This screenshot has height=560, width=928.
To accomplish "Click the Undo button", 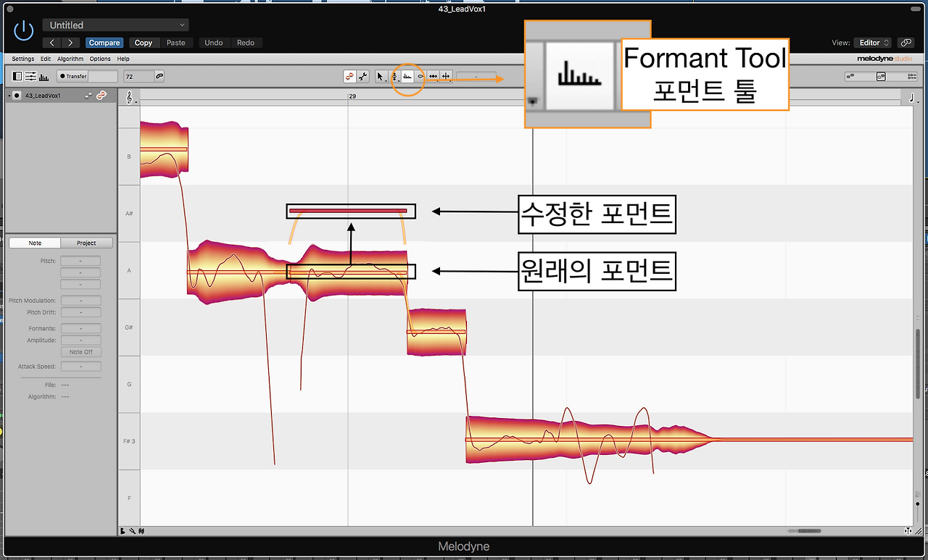I will coord(214,43).
